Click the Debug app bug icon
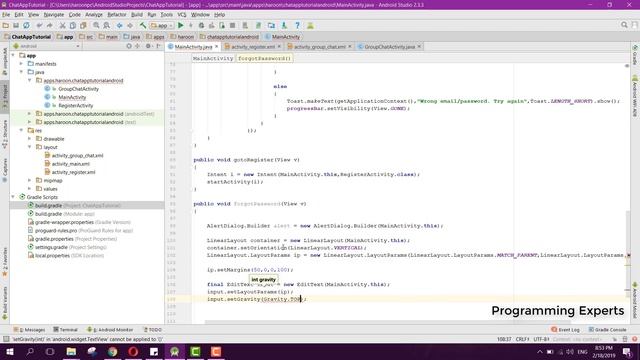 tap(201, 25)
